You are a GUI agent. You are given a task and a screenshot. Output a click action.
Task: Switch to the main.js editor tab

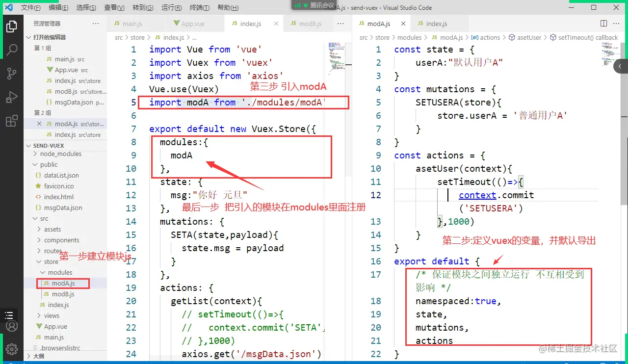point(132,24)
